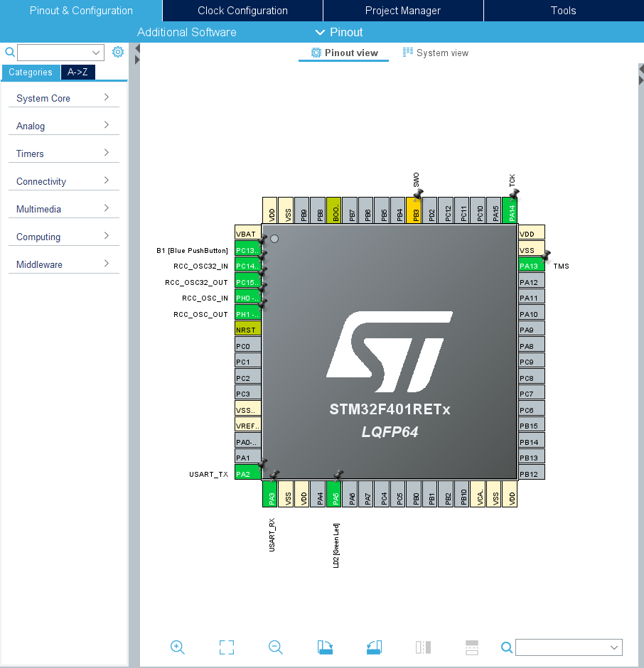The width and height of the screenshot is (644, 668).
Task: Click the fit-to-screen frame icon
Action: pyautogui.click(x=227, y=647)
